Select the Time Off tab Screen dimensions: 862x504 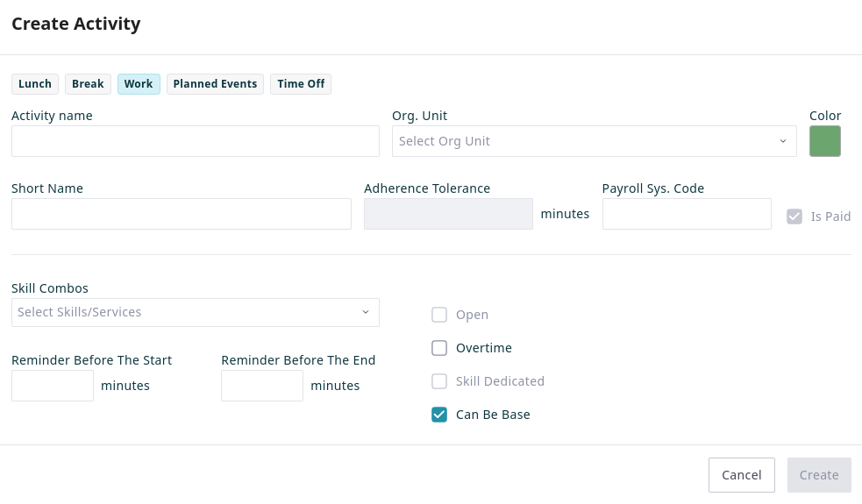tap(301, 84)
